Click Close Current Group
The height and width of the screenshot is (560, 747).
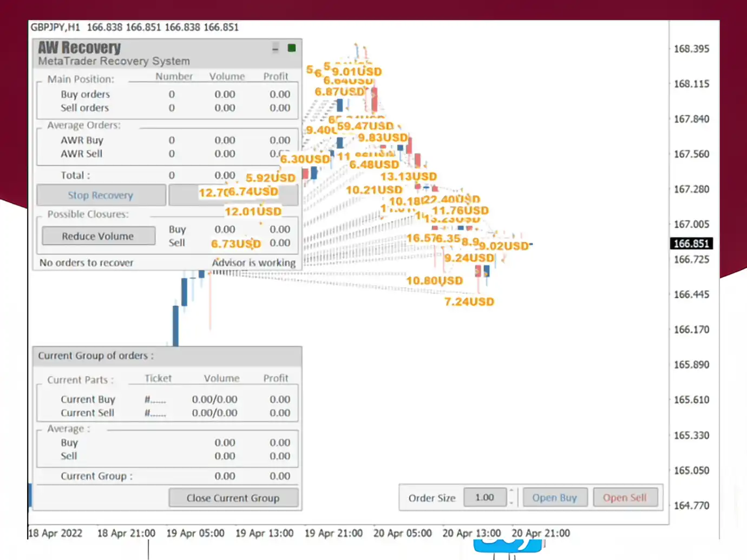tap(233, 498)
